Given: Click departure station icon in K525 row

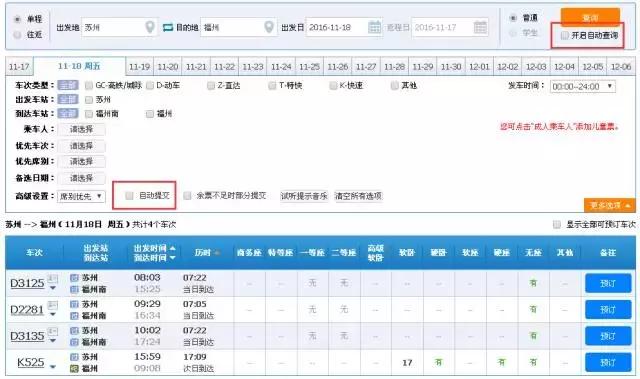Looking at the screenshot, I should pos(74,357).
